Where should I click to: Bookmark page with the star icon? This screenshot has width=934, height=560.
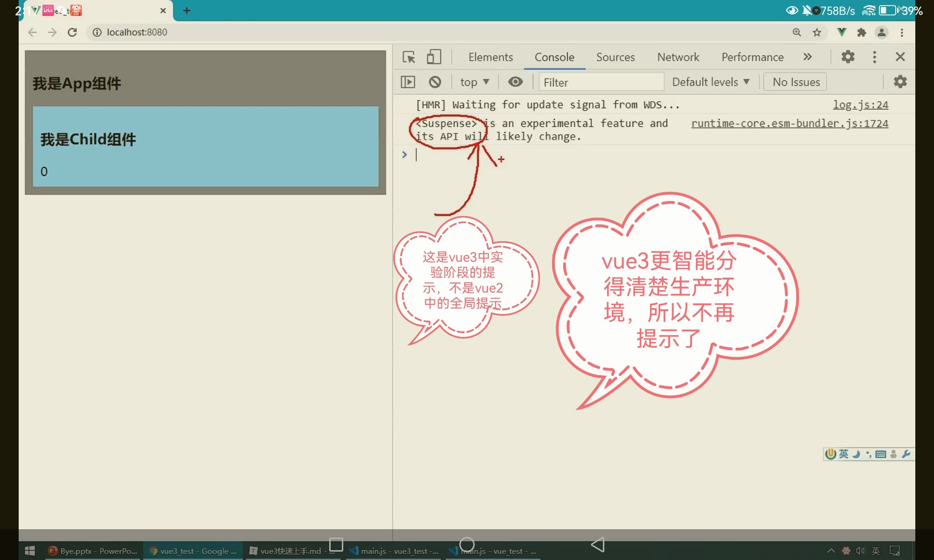pos(817,32)
